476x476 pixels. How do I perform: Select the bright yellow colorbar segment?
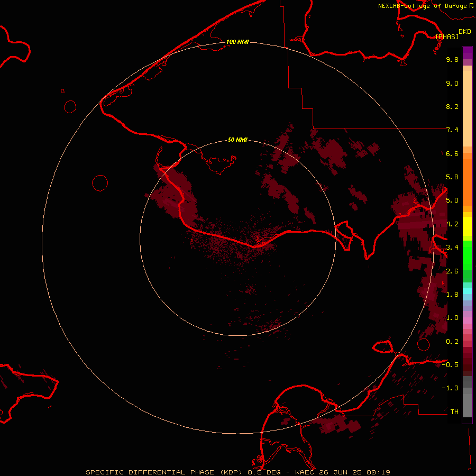467,226
